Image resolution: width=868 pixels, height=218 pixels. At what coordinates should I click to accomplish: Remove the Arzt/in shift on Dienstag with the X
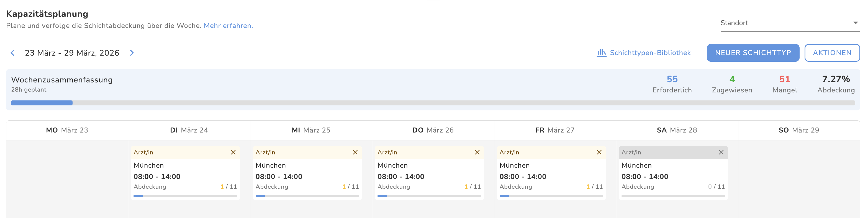[x=233, y=152]
